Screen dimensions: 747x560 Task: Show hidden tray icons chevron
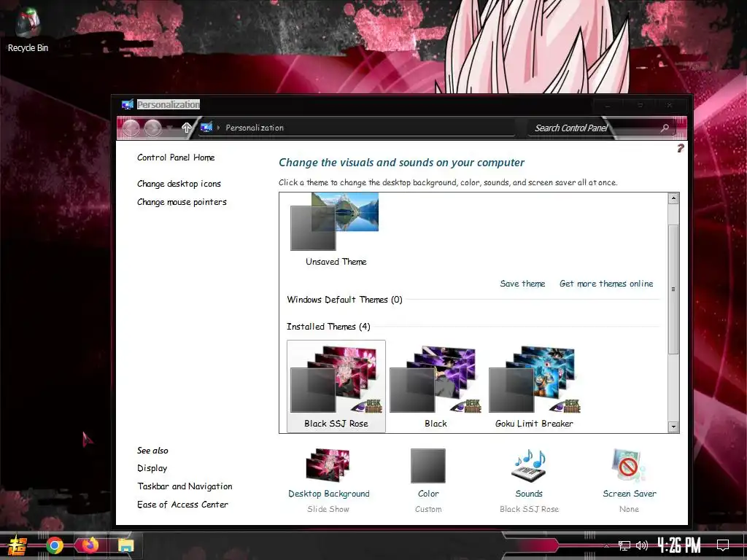click(x=606, y=545)
